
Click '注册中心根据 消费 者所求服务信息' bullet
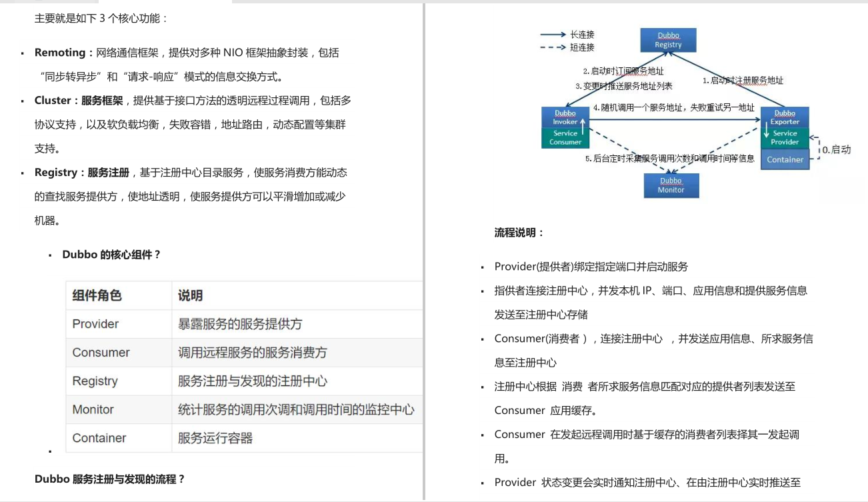point(645,386)
